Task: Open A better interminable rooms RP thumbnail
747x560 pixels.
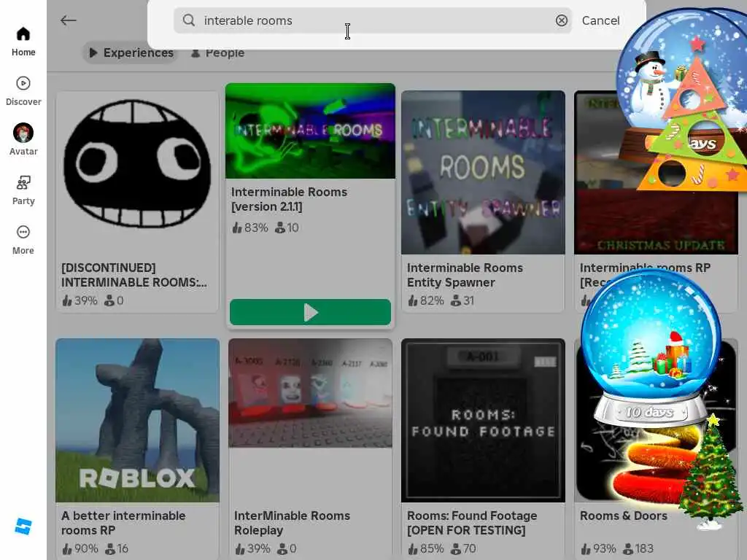Action: (x=138, y=421)
